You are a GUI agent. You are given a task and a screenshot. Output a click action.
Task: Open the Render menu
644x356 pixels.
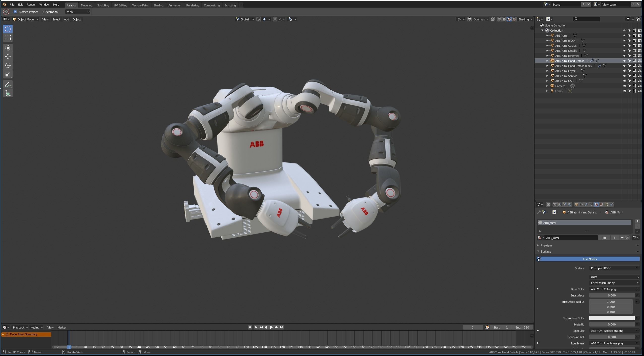(x=31, y=5)
